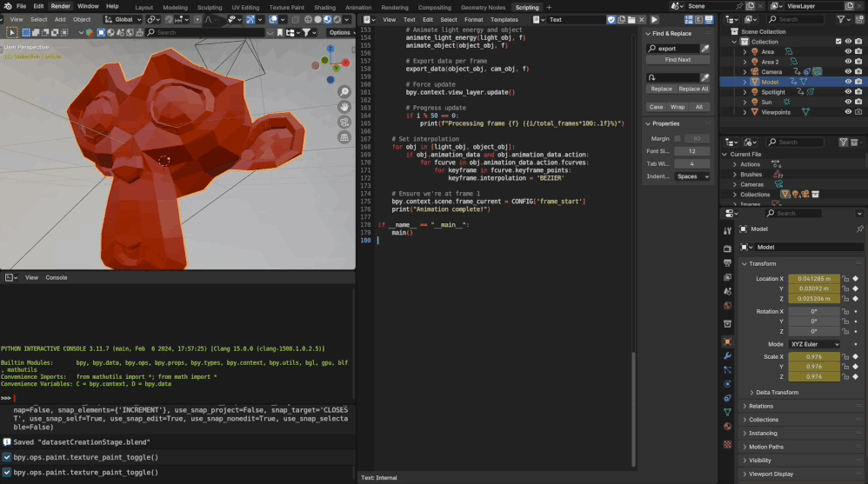
Task: Switch viewport perspective/orthographic grid gizmo
Action: coord(344,137)
